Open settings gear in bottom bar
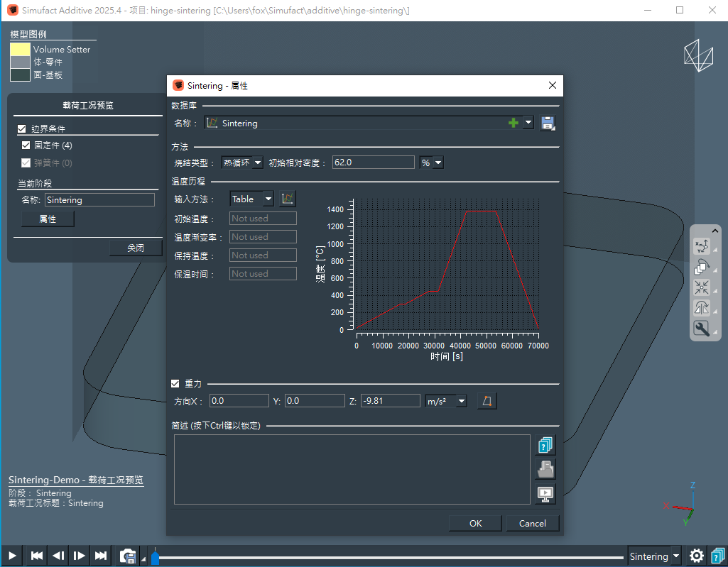 [697, 556]
